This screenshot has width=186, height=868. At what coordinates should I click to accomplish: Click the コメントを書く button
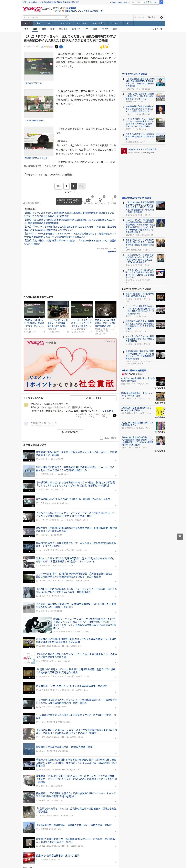tap(93, 398)
